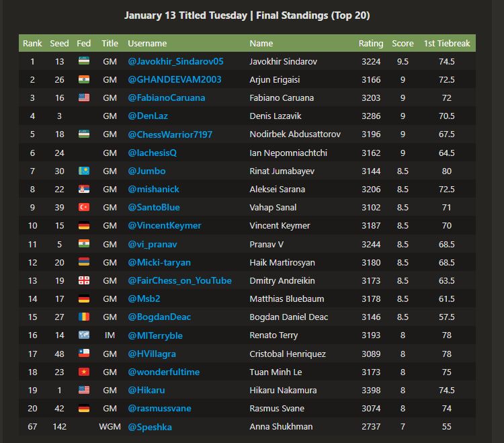Go to the @VincentKeymer profile link
The width and height of the screenshot is (504, 443).
tap(165, 225)
